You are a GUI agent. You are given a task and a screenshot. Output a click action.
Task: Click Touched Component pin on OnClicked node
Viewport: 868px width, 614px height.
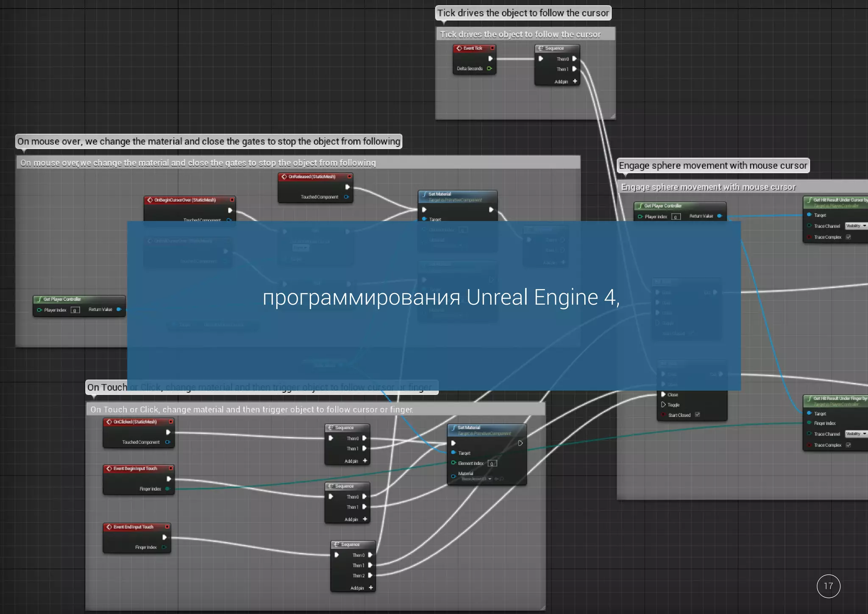(167, 442)
